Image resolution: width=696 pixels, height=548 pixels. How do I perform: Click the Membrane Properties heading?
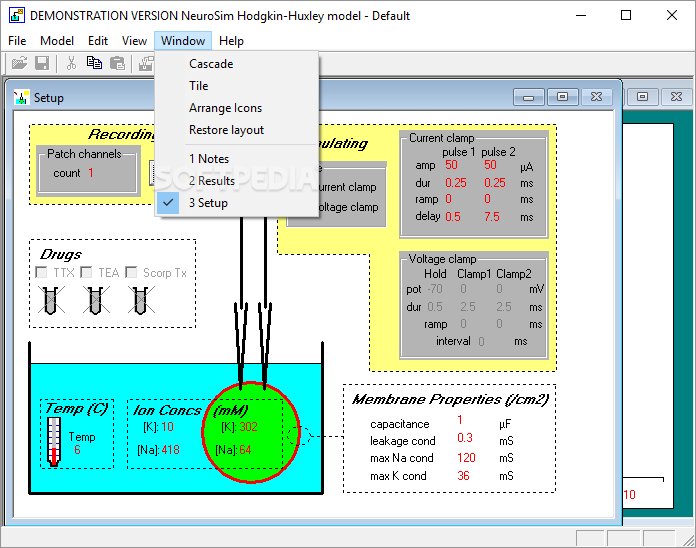click(x=450, y=399)
